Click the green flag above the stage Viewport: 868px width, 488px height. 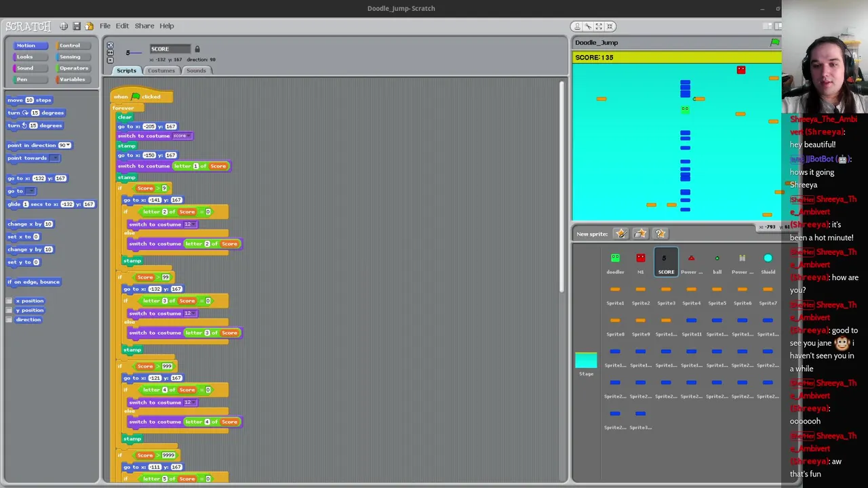(x=774, y=43)
